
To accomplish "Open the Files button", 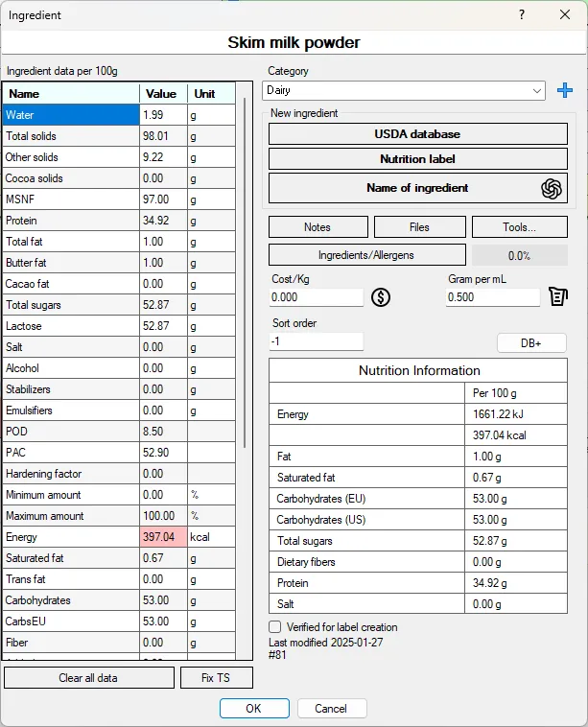I will 420,227.
